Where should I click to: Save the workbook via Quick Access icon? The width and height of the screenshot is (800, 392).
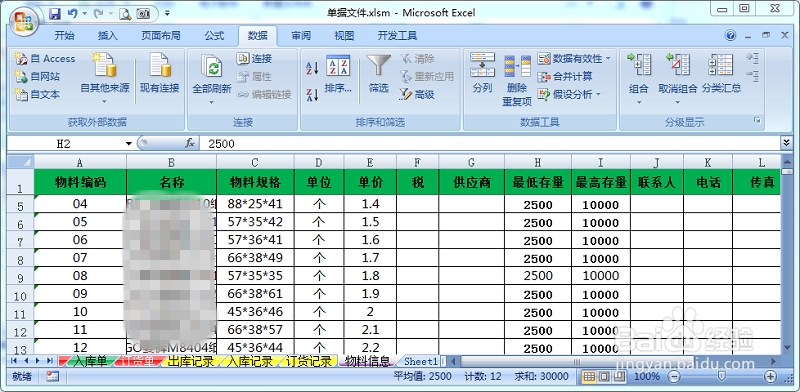(x=55, y=14)
